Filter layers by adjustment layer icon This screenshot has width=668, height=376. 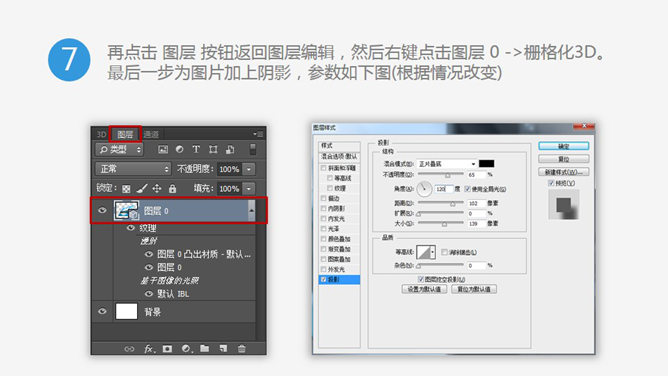point(180,149)
